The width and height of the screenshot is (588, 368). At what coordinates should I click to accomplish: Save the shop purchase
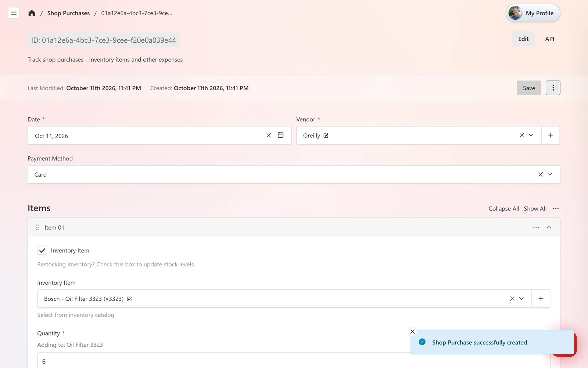pos(529,88)
